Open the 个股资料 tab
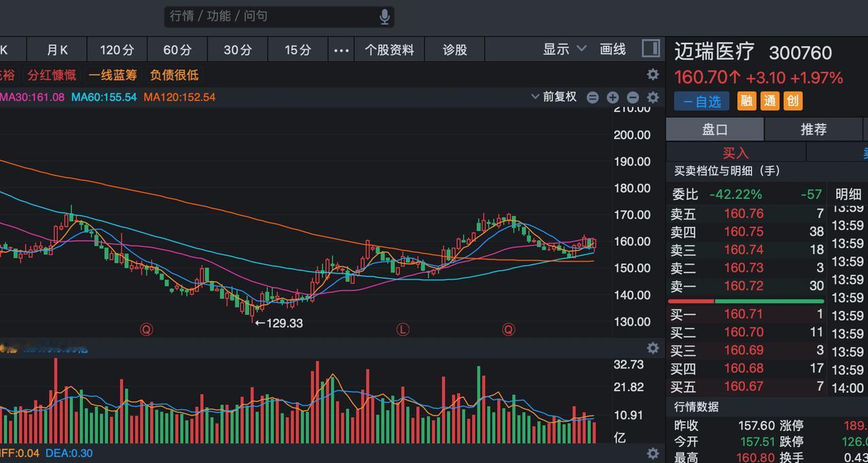 click(x=389, y=50)
